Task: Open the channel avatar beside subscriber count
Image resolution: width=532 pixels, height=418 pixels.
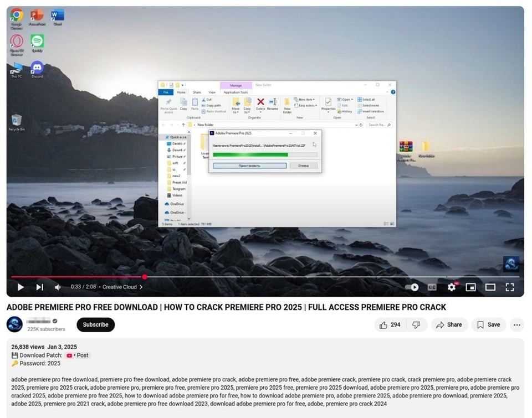Action: pyautogui.click(x=14, y=324)
